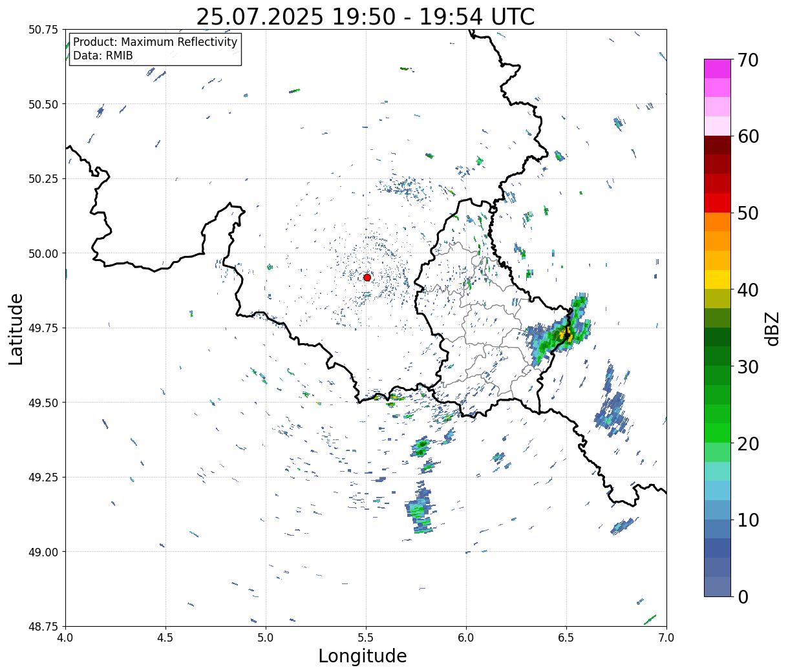788x672 pixels.
Task: Click the bright green colorbar segment above 20
Action: pyautogui.click(x=718, y=432)
